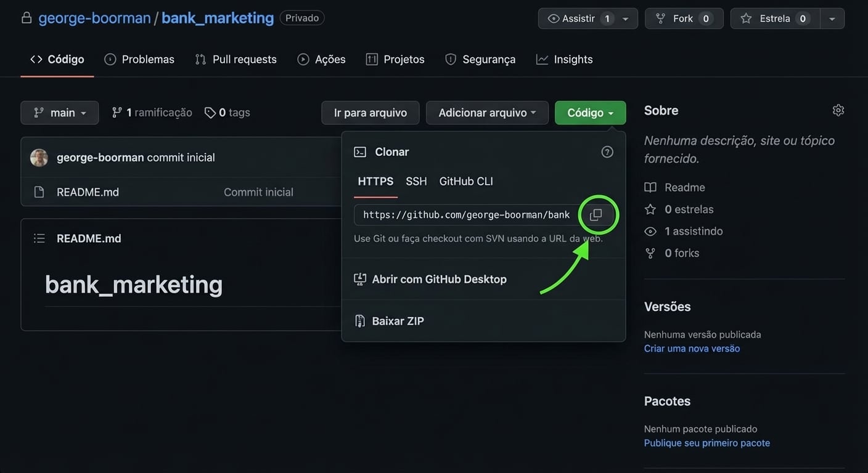
Task: Click Ir para arquivo button
Action: click(371, 113)
